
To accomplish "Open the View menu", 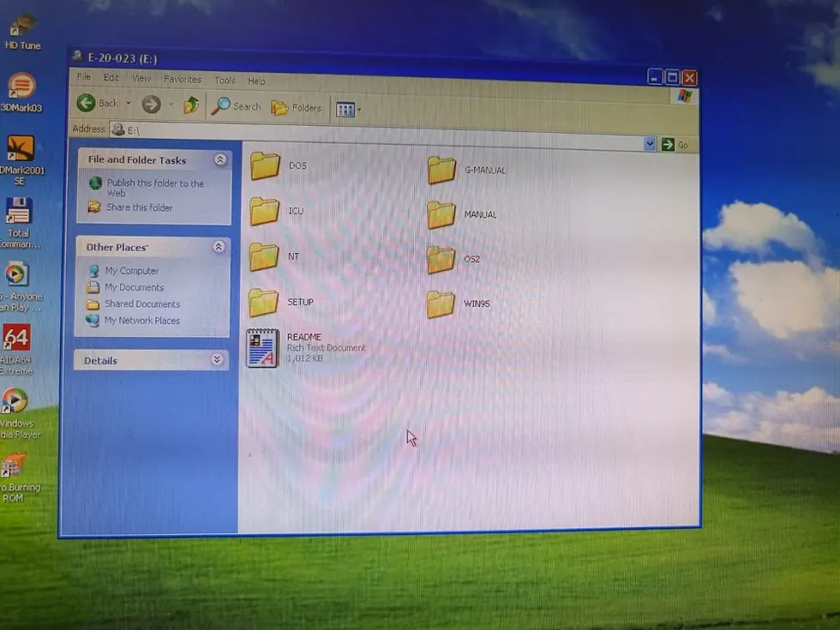I will pyautogui.click(x=141, y=78).
